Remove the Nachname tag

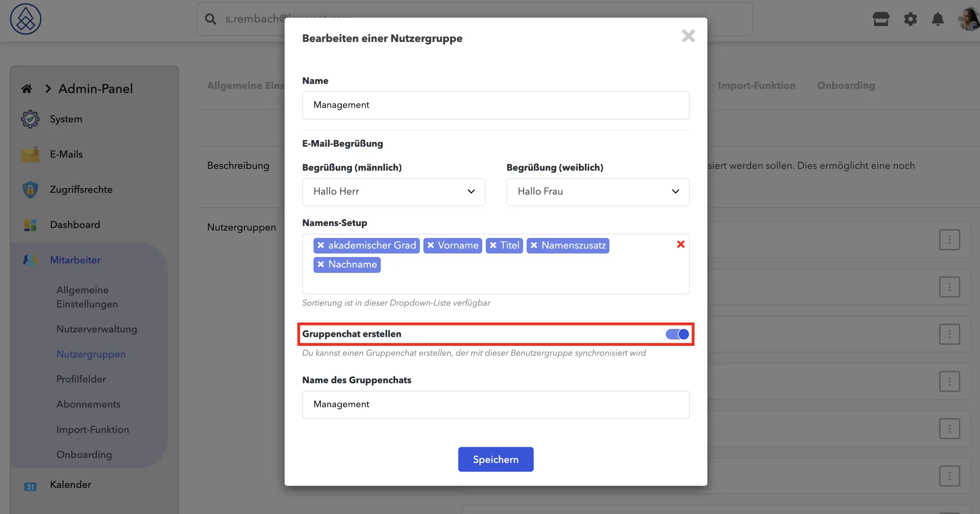pyautogui.click(x=321, y=264)
